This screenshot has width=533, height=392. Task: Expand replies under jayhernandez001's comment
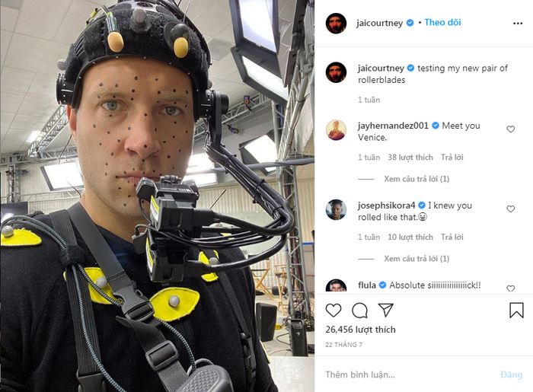coord(417,179)
